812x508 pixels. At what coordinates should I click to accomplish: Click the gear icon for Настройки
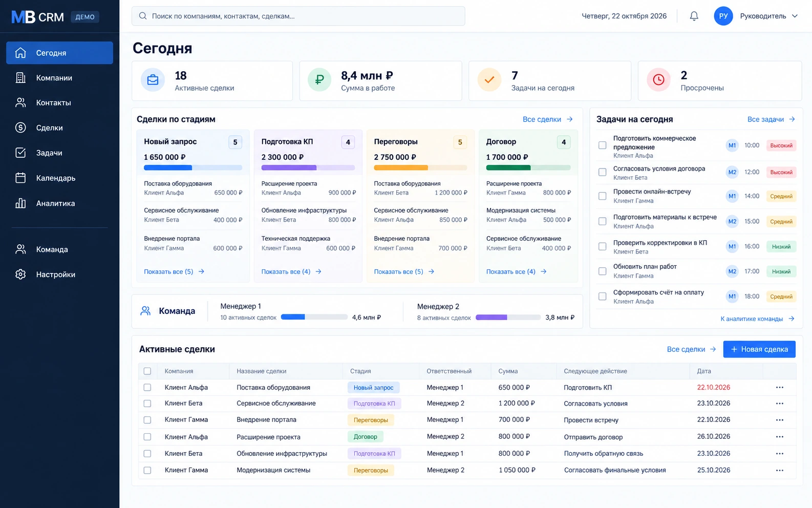pos(20,274)
